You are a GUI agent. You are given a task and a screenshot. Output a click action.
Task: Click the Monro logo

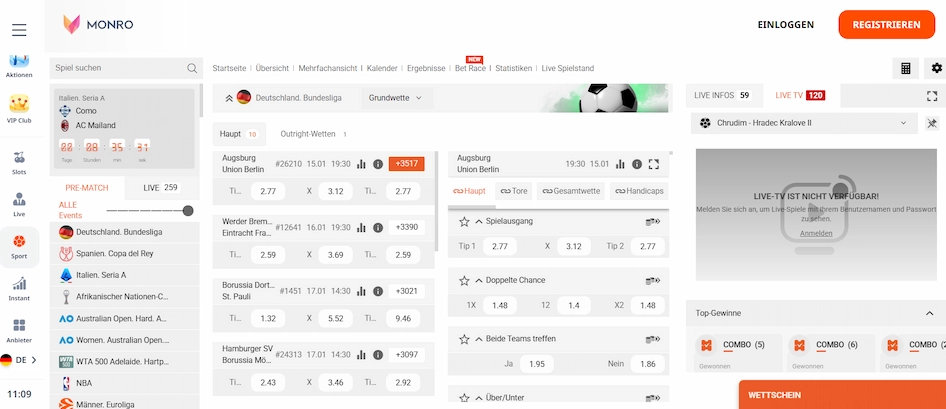pos(98,25)
